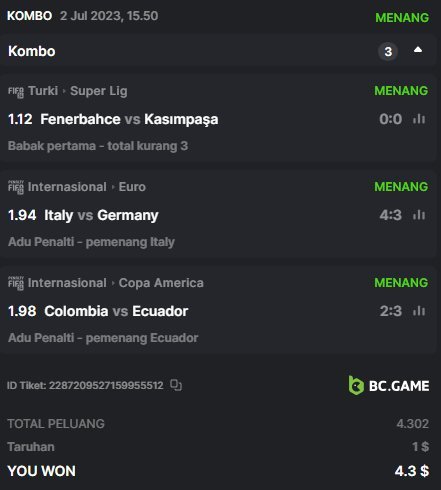441x490 pixels.
Task: Open Italy vs Germany match
Action: pos(101,215)
